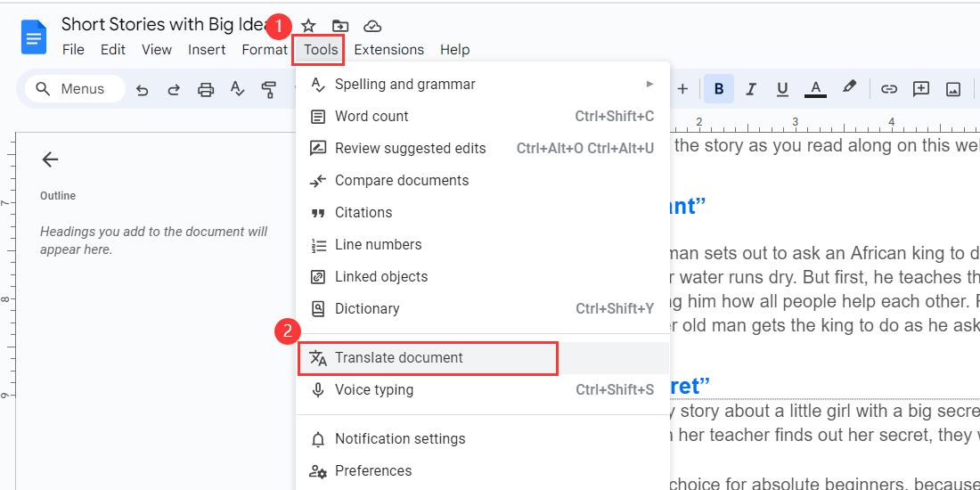This screenshot has width=980, height=490.
Task: Activate the paint format tool
Action: pos(269,89)
